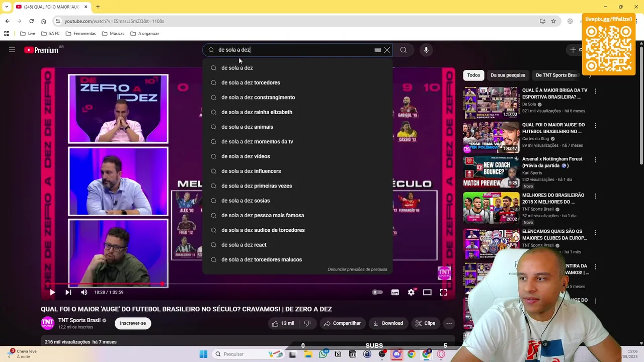Go back in browser history
This screenshot has width=644, height=362.
click(x=7, y=21)
